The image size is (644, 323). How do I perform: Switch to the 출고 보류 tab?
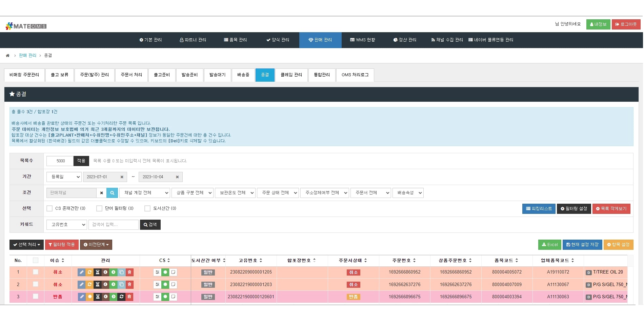pyautogui.click(x=60, y=75)
